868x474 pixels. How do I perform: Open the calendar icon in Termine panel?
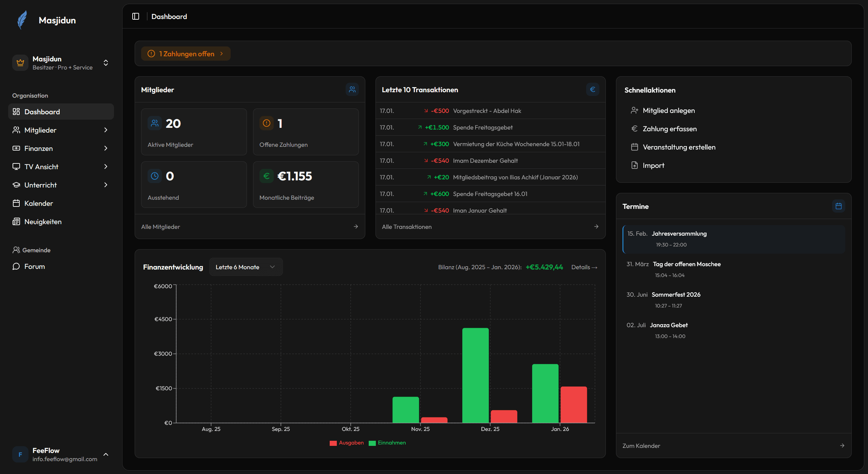tap(839, 206)
